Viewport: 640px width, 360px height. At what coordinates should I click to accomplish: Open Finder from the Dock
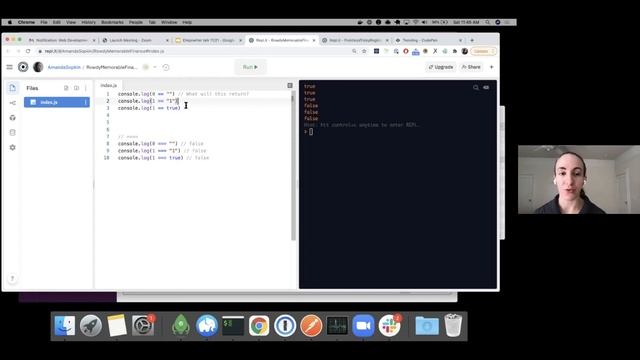[65, 326]
